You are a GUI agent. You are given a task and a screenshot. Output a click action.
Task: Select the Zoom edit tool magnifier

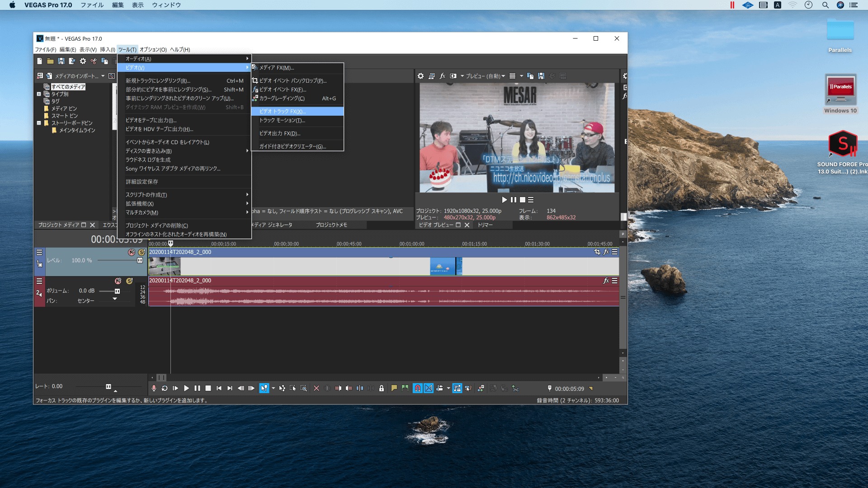pos(304,388)
